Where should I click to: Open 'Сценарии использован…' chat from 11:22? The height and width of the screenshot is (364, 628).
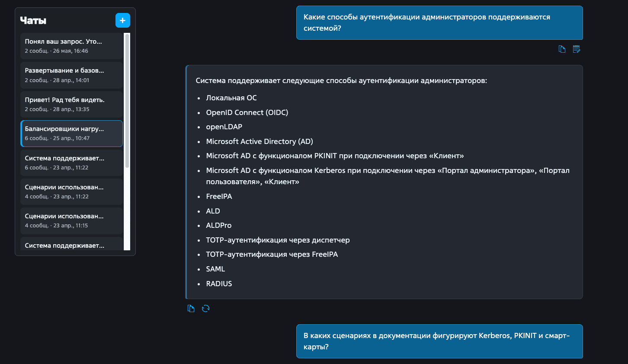coord(71,192)
